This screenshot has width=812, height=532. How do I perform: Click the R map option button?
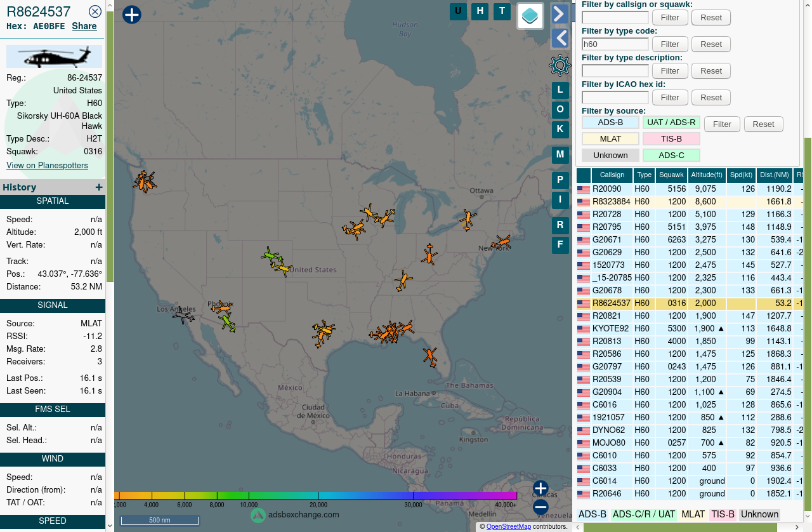tap(560, 225)
